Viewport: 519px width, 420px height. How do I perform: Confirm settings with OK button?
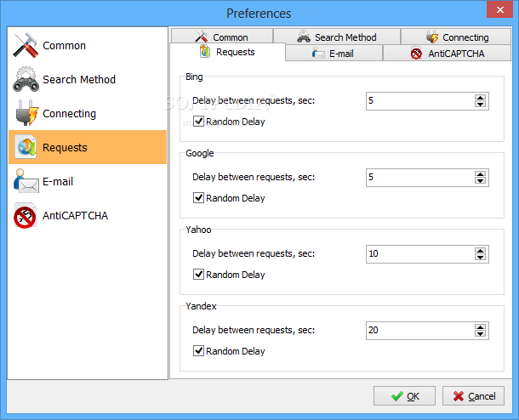pyautogui.click(x=404, y=396)
